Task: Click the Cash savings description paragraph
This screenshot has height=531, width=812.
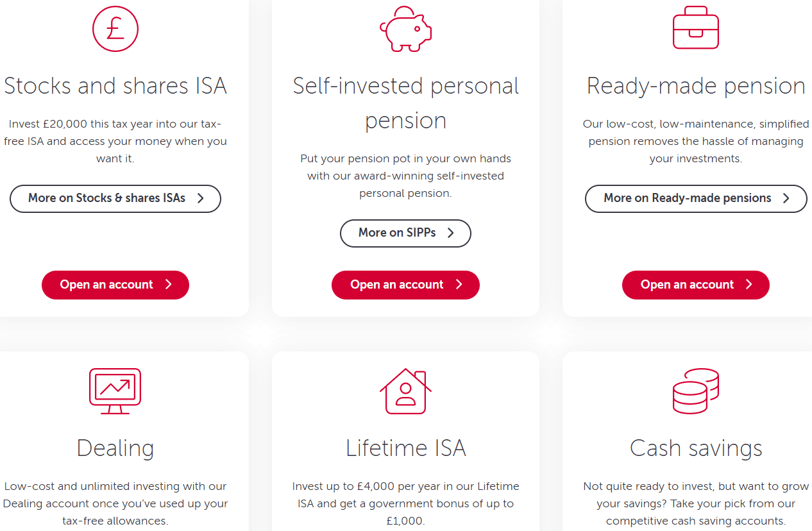Action: click(x=696, y=503)
